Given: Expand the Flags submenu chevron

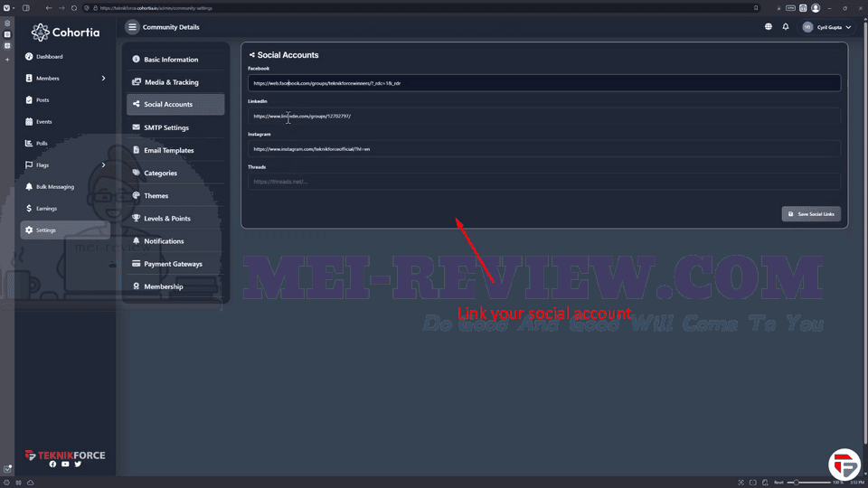Looking at the screenshot, I should point(103,164).
